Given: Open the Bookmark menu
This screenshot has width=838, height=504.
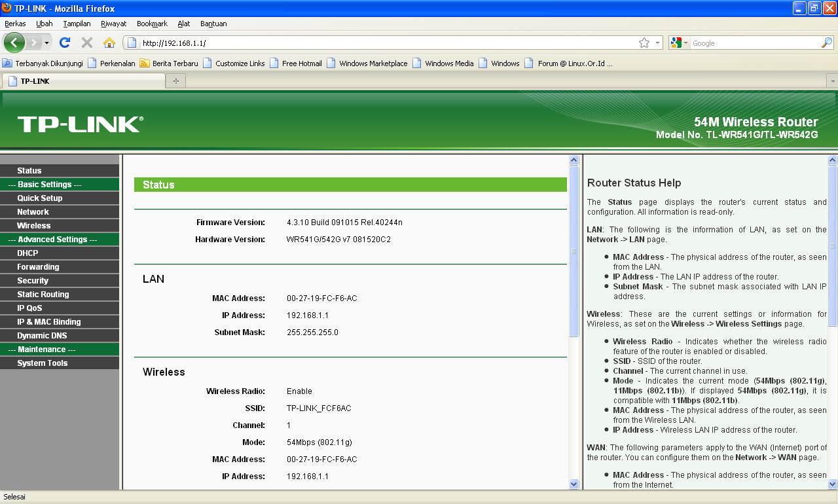Looking at the screenshot, I should (x=151, y=24).
